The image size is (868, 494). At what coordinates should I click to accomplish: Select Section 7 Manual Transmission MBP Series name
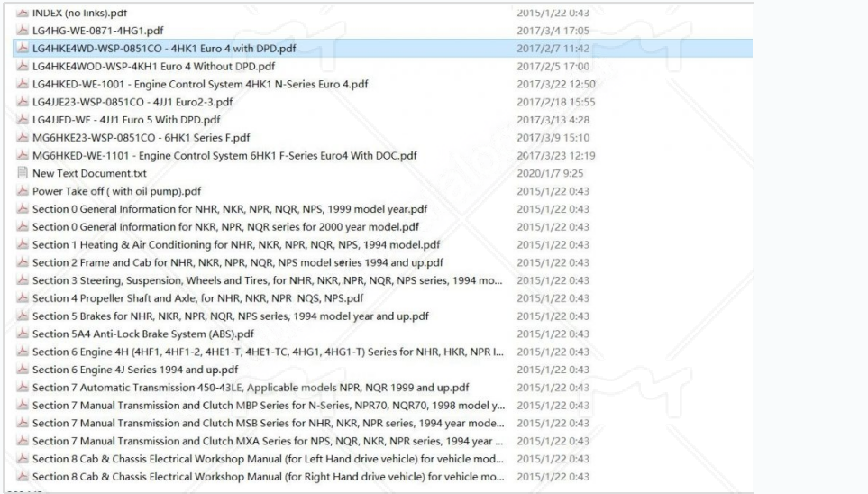point(269,406)
